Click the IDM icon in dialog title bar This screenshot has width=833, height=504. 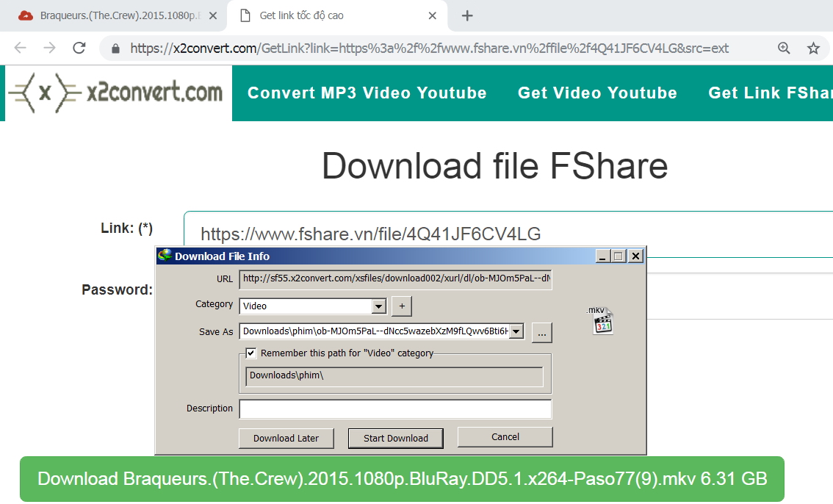pos(165,256)
